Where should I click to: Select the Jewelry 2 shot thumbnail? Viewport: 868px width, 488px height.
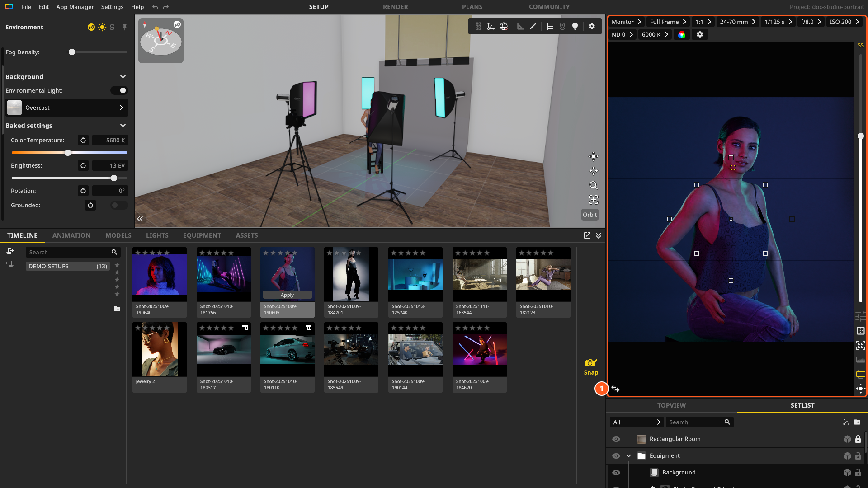(160, 357)
